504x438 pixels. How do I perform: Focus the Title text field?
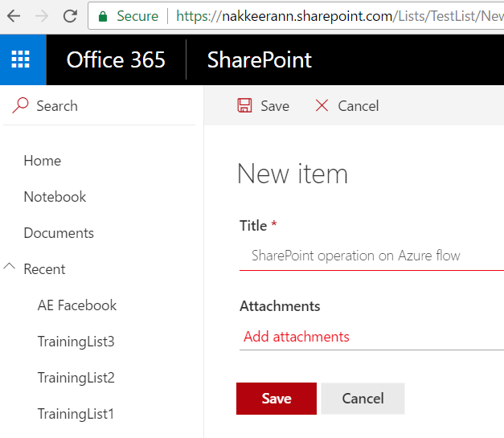click(x=370, y=256)
